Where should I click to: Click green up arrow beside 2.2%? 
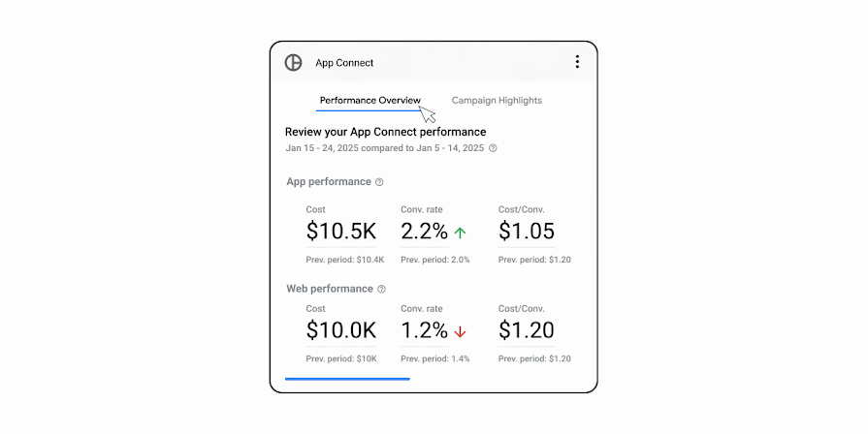click(460, 232)
